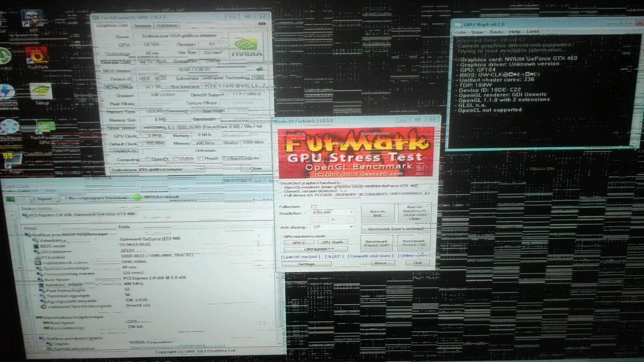Click the Close button in GPU-Z
The image size is (644, 362).
[x=255, y=168]
